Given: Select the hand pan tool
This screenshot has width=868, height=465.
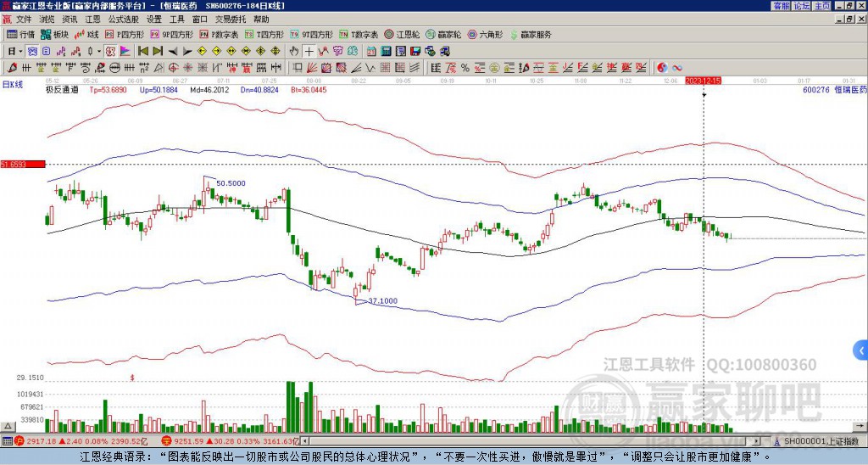Looking at the screenshot, I should (294, 52).
